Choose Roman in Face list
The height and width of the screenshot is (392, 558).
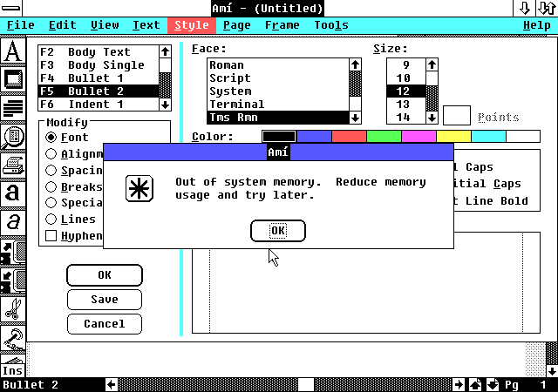coord(278,65)
